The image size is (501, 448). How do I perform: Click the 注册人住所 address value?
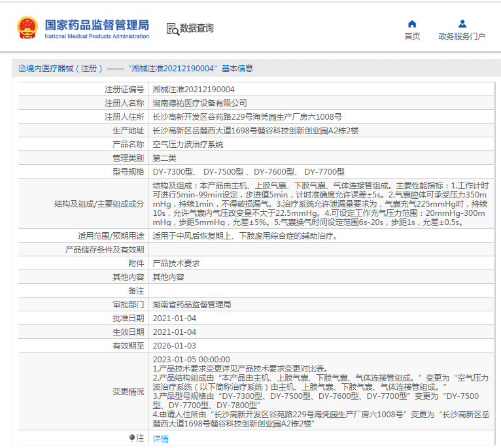[247, 117]
